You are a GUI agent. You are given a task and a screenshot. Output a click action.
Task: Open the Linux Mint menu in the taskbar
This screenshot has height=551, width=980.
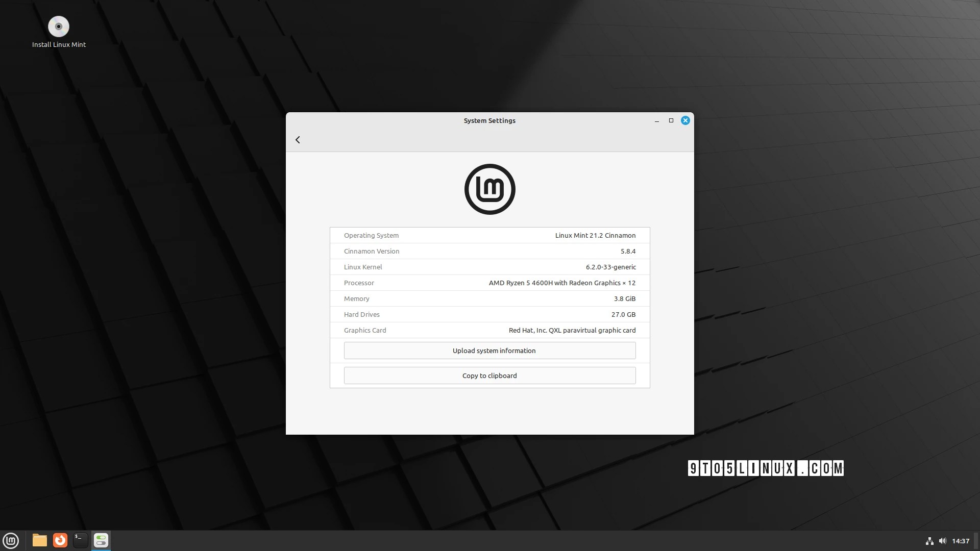point(11,540)
